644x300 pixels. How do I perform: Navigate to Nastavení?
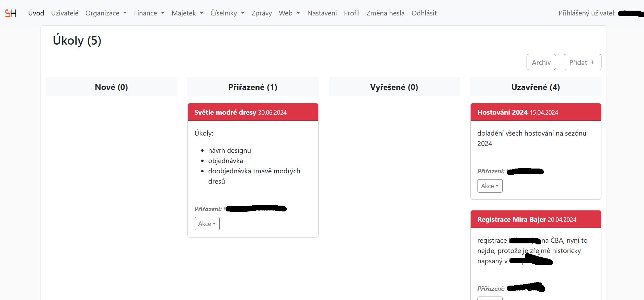[322, 13]
